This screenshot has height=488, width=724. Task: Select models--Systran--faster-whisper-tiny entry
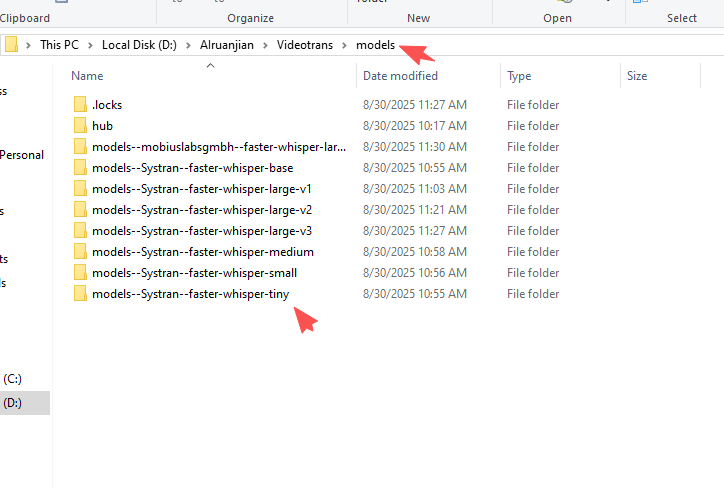190,294
